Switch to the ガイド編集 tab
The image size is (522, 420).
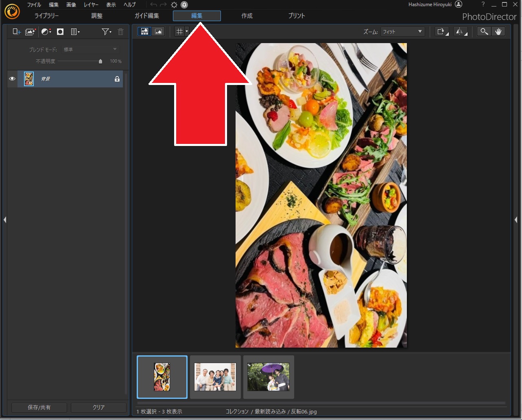[147, 16]
